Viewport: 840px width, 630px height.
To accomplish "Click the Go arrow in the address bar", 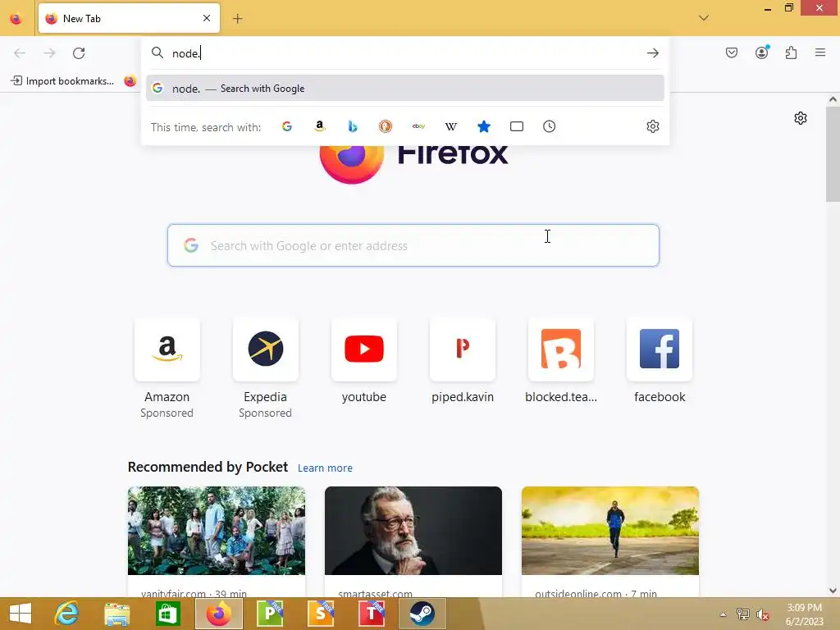I will [652, 53].
